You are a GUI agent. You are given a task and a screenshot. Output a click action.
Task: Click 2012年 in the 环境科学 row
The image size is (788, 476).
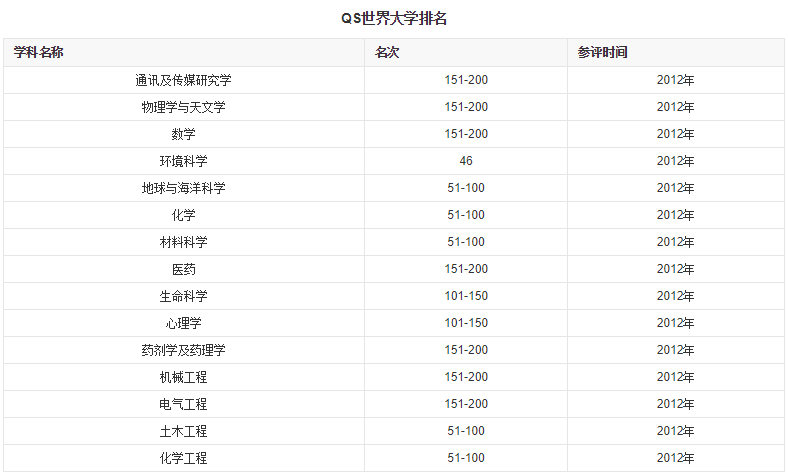tap(675, 161)
